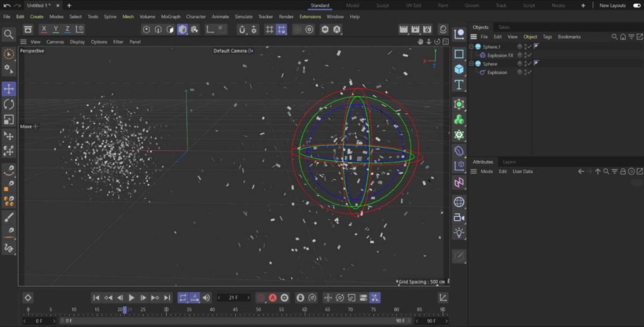Image resolution: width=644 pixels, height=327 pixels.
Task: Open the search magnifier in top-left
Action: (x=9, y=34)
